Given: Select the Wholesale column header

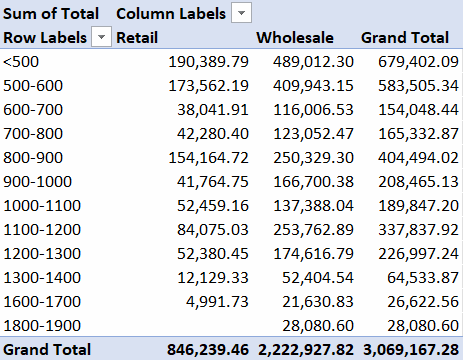Looking at the screenshot, I should tap(295, 38).
